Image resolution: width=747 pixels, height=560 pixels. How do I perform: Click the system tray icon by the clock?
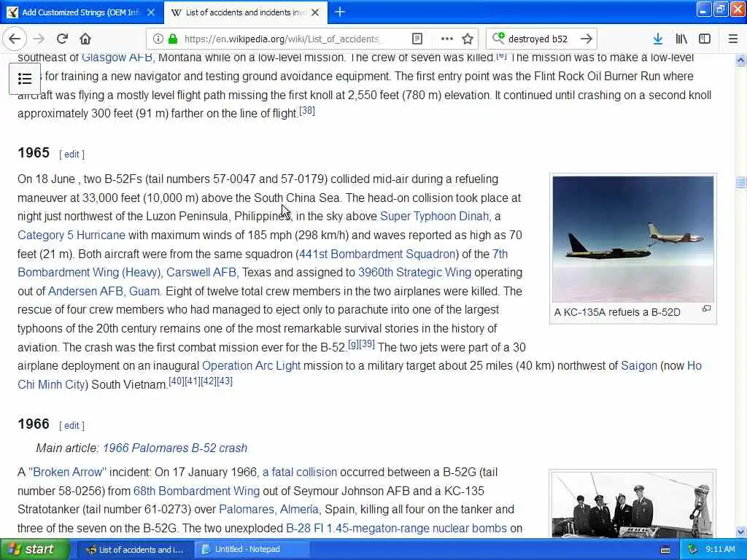pos(693,550)
